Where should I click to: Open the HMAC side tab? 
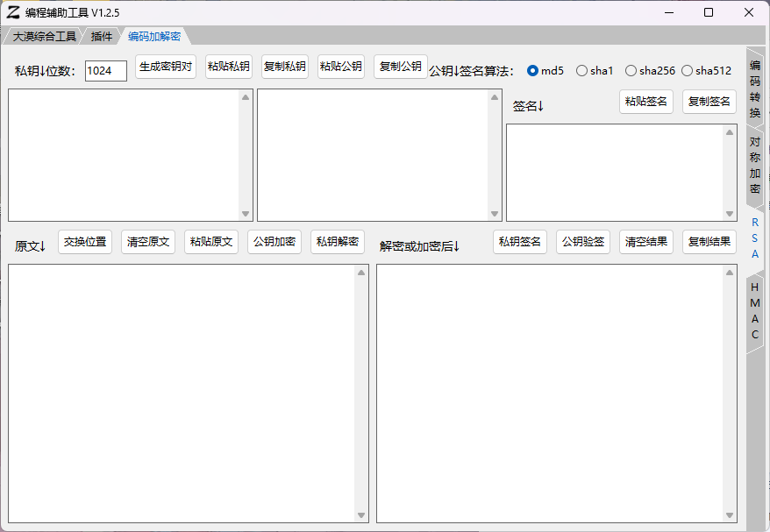[x=755, y=311]
